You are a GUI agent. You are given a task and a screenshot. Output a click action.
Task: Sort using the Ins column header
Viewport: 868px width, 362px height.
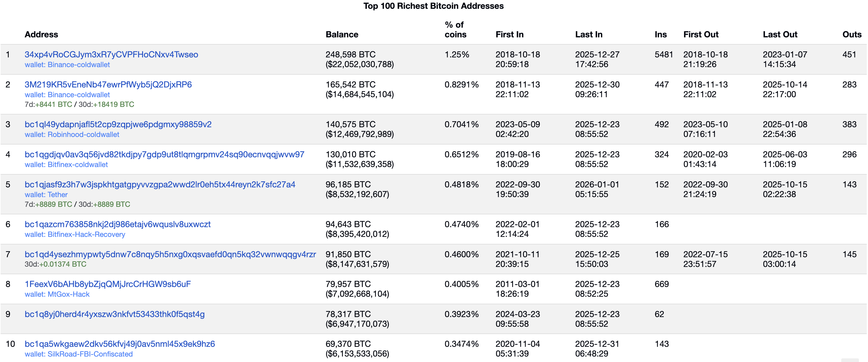pos(660,34)
